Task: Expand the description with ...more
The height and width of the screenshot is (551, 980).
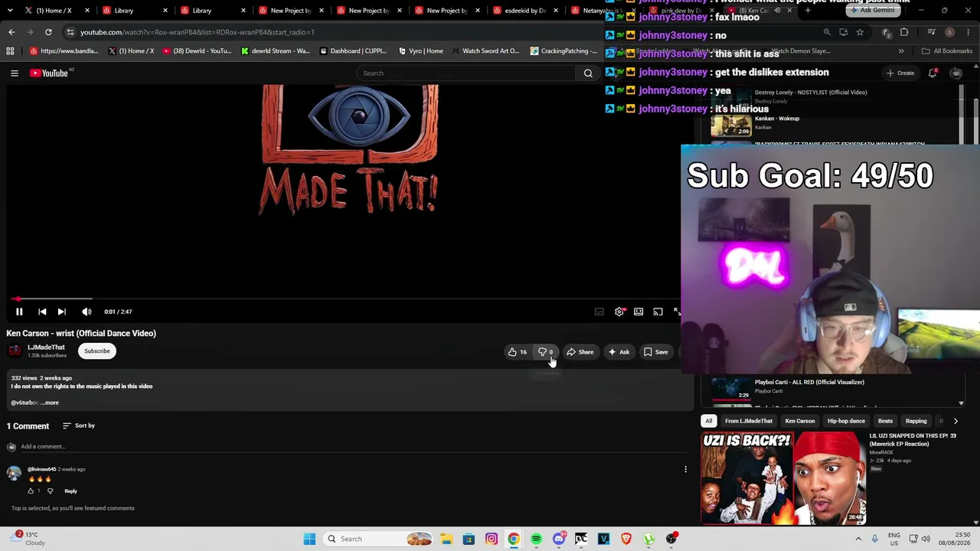Action: tap(50, 403)
